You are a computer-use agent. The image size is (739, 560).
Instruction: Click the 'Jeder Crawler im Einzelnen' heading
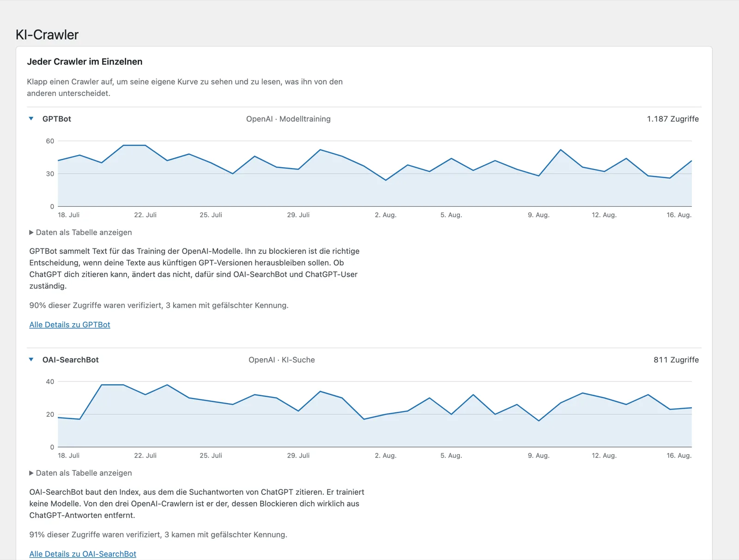tap(85, 61)
